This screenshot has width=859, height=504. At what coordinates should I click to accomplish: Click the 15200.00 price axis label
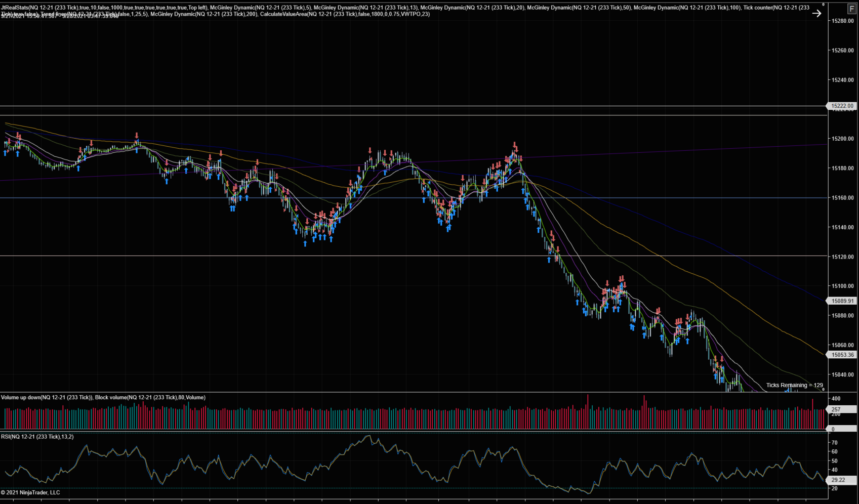843,139
